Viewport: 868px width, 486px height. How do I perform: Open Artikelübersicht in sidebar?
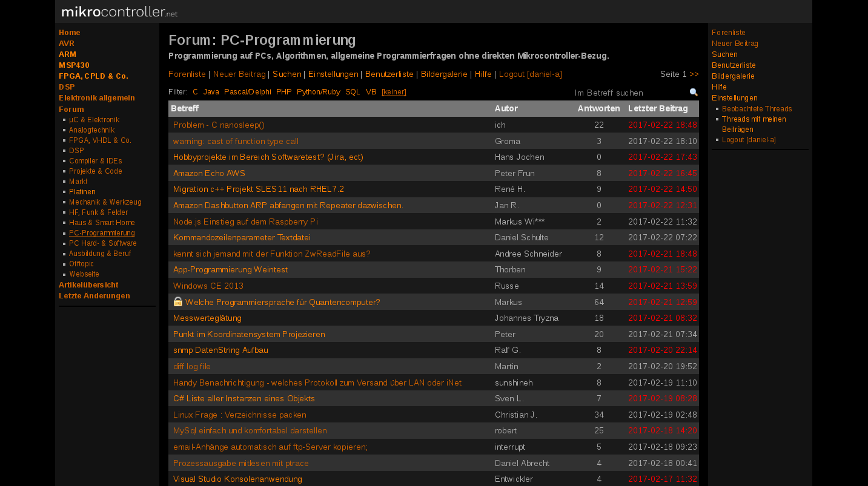(x=88, y=285)
